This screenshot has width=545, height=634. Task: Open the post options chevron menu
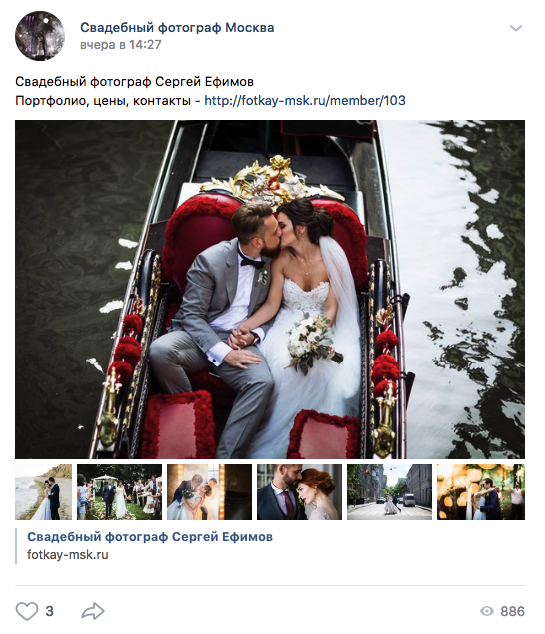point(516,28)
